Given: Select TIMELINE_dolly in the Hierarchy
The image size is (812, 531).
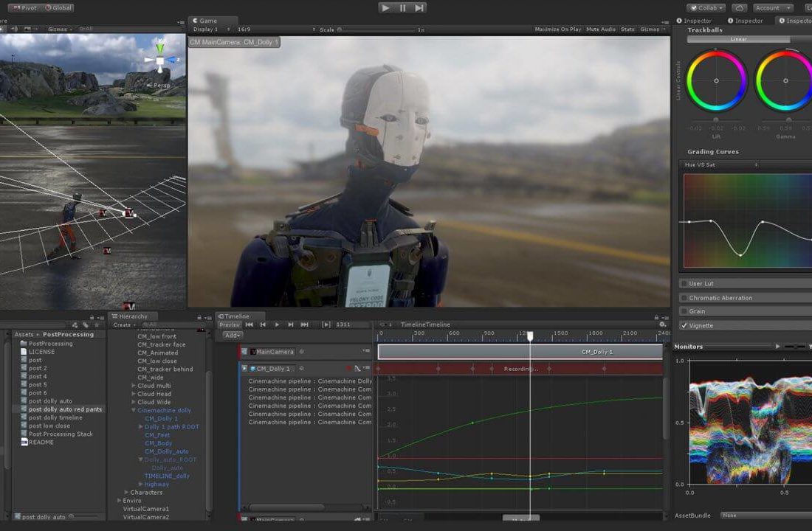Looking at the screenshot, I should (167, 476).
